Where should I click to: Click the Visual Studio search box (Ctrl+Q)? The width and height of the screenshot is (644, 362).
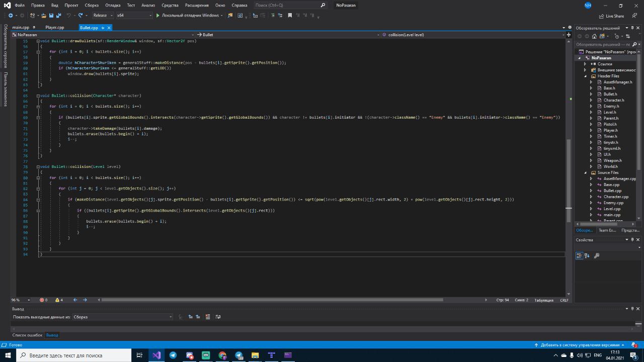click(x=291, y=5)
